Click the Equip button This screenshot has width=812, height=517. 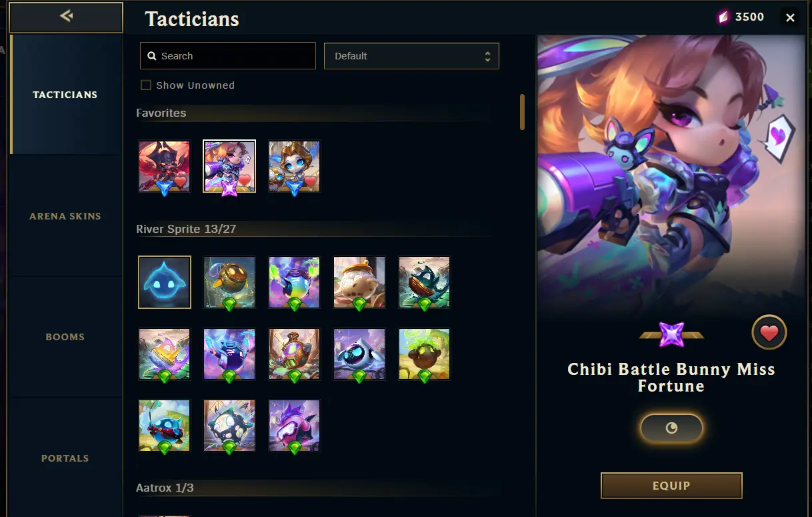pos(671,486)
